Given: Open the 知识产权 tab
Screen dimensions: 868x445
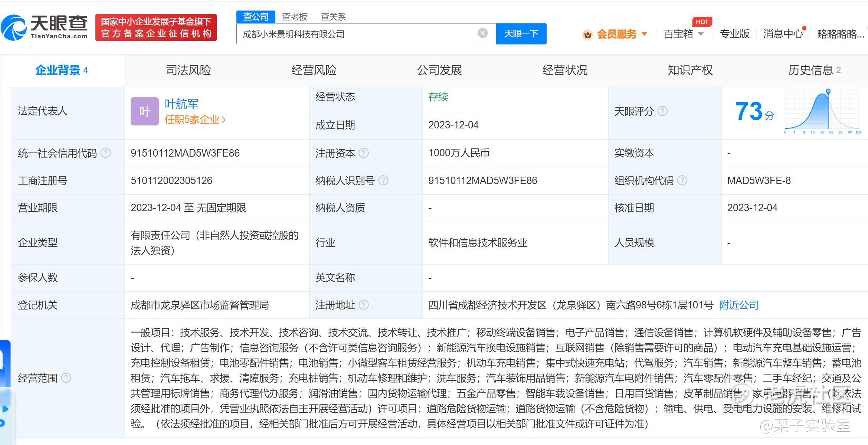Looking at the screenshot, I should (x=690, y=70).
